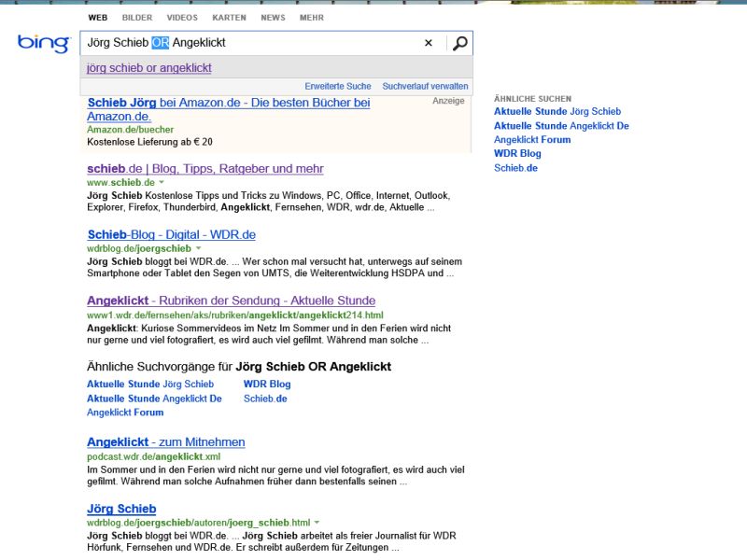Expand the arrow next to wdrblog.de/joergschieb
The width and height of the screenshot is (747, 560).
(x=198, y=248)
